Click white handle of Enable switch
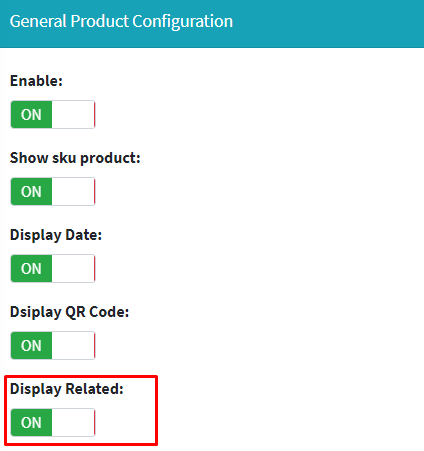Image resolution: width=424 pixels, height=451 pixels. click(73, 114)
